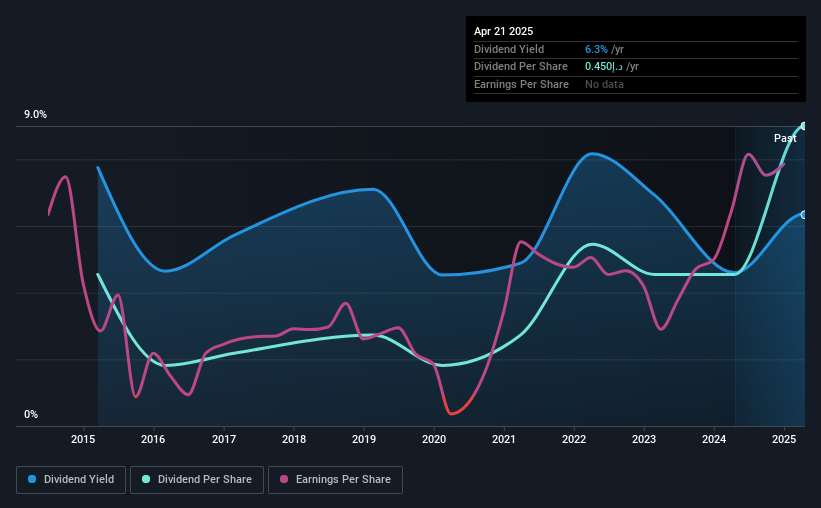Click the Past label in the shaded region

pos(785,138)
